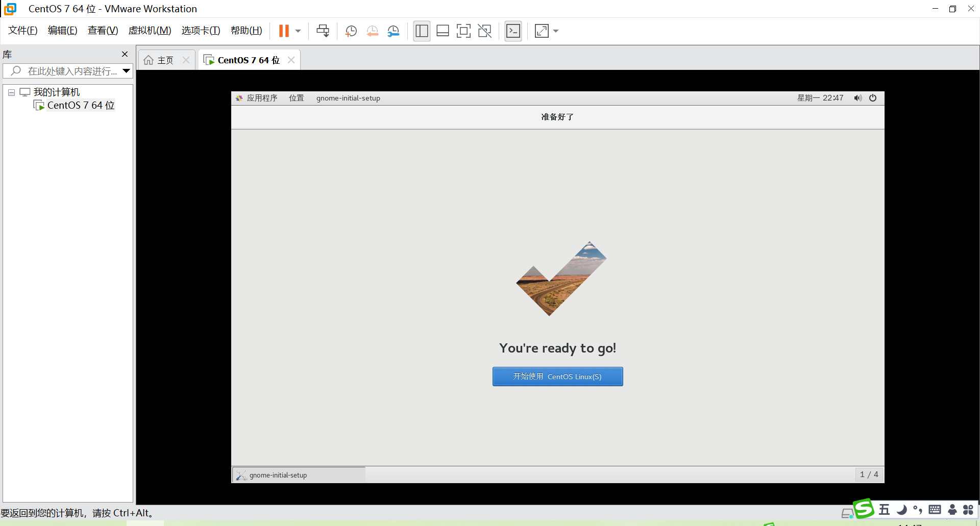Viewport: 980px width, 526px height.
Task: Click the 准备好了 title text
Action: point(557,117)
